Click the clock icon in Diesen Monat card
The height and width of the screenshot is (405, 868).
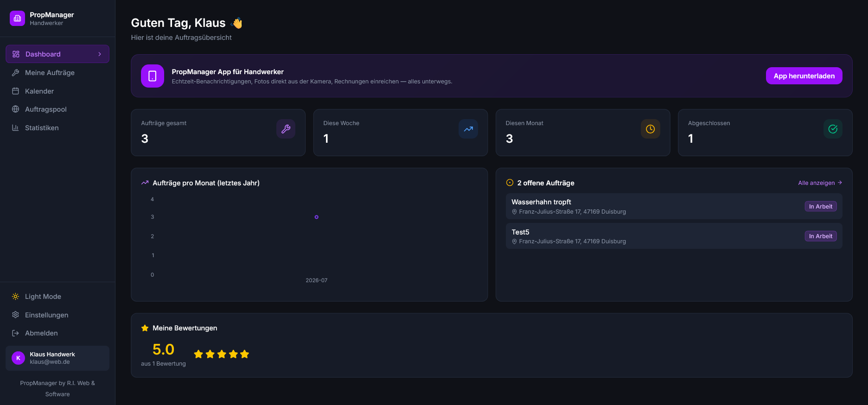(x=651, y=129)
